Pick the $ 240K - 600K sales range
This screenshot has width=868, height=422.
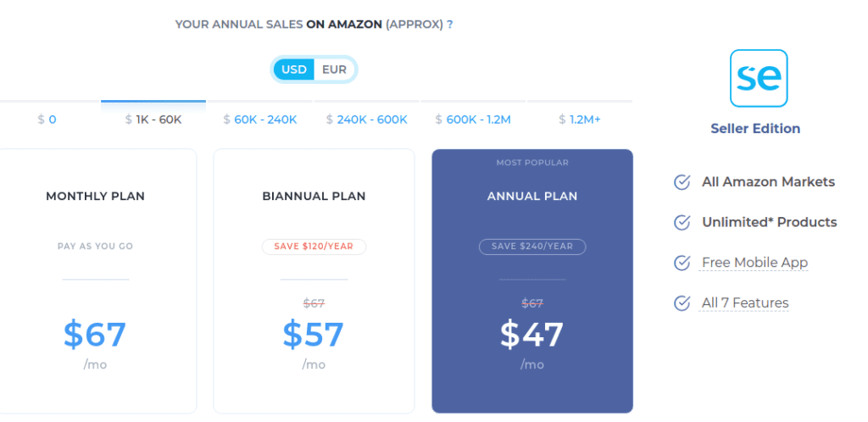coord(366,119)
